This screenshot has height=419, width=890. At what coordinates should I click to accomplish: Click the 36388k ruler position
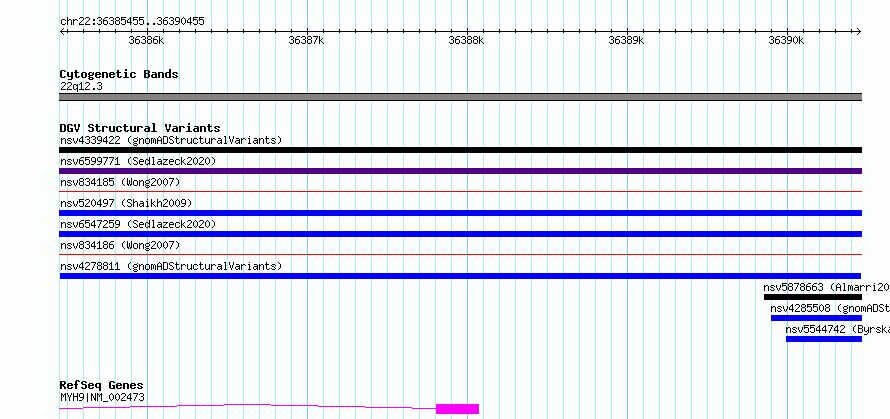click(x=467, y=40)
